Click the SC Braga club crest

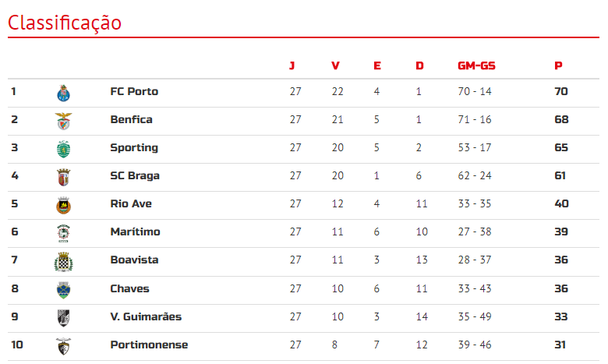63,177
